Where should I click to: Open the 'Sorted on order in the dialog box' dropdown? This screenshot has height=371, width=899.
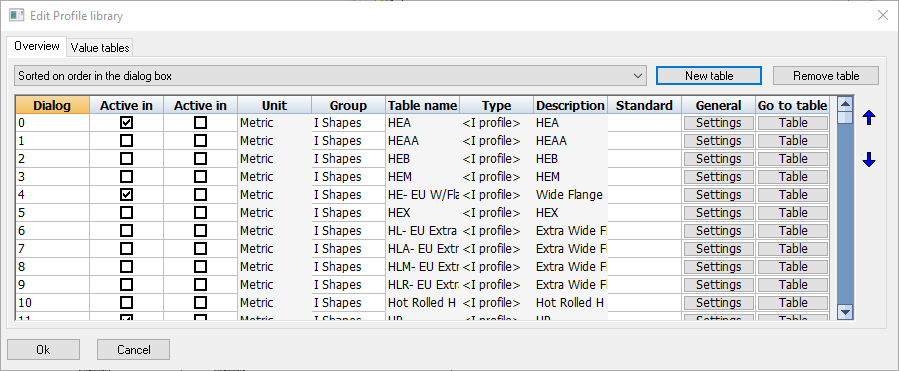(330, 76)
